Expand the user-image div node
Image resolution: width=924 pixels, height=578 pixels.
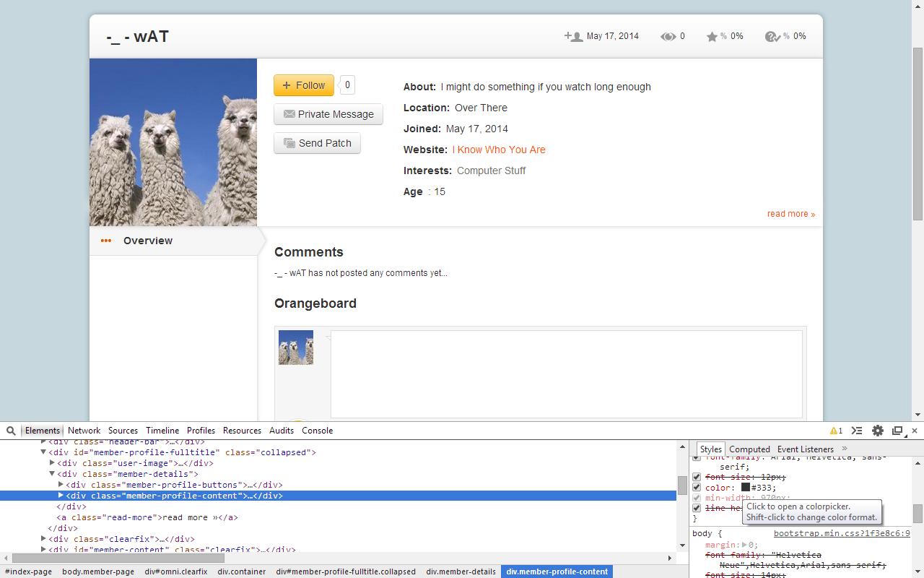(x=52, y=463)
